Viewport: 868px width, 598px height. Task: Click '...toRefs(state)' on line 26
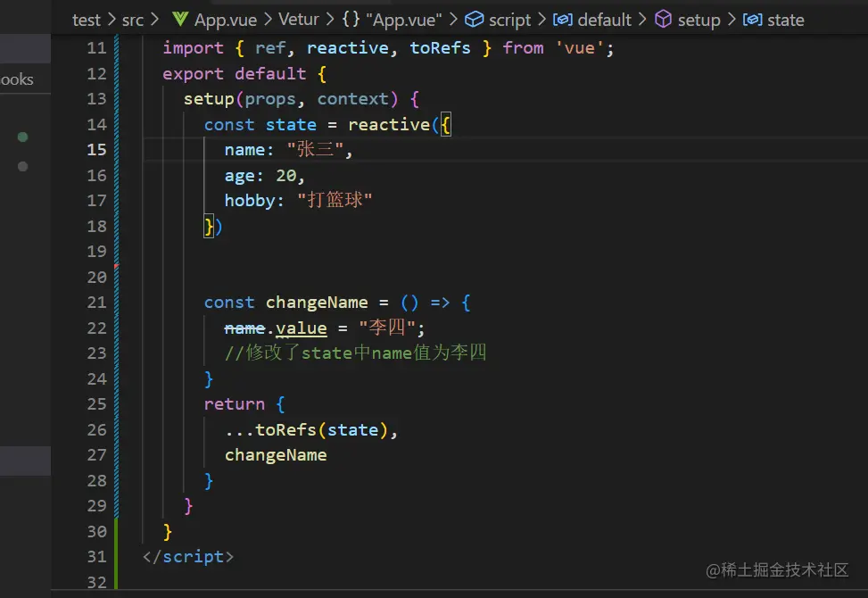tap(307, 430)
